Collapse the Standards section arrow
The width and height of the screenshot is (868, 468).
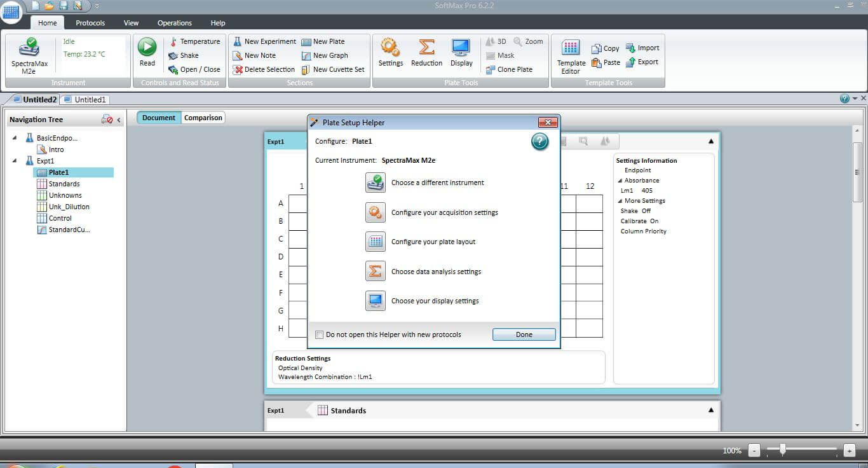click(x=711, y=410)
